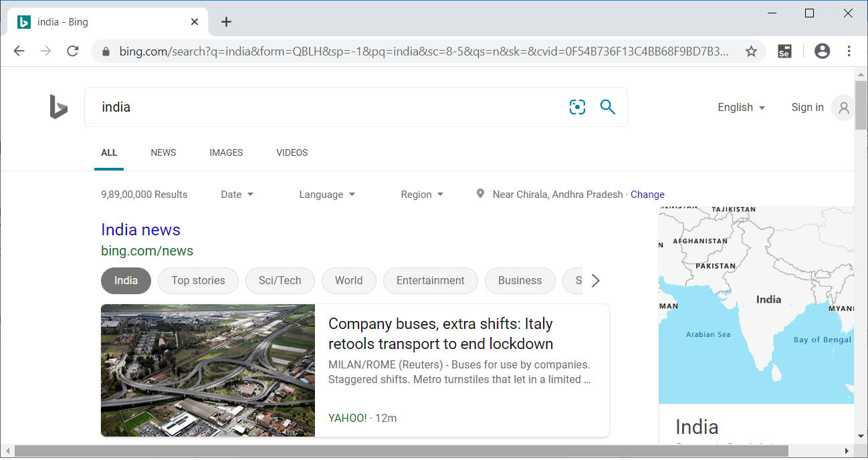
Task: Click the Bing logo icon
Action: (59, 107)
